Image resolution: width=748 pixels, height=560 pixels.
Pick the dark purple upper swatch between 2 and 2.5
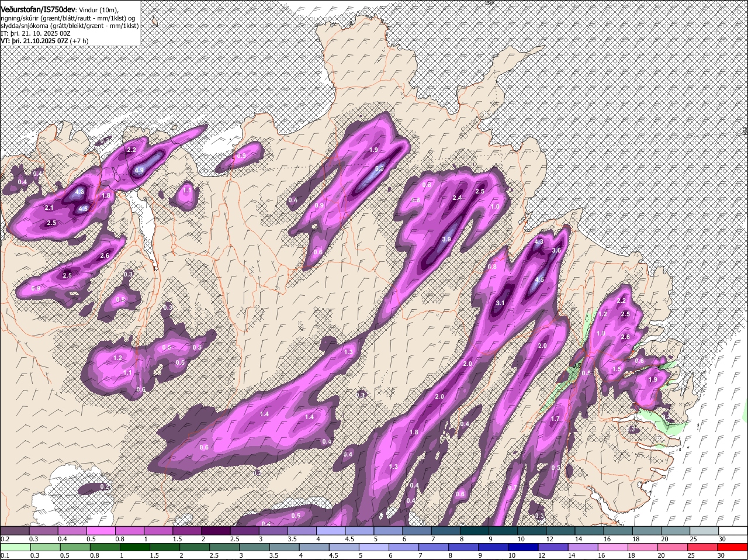(x=216, y=531)
